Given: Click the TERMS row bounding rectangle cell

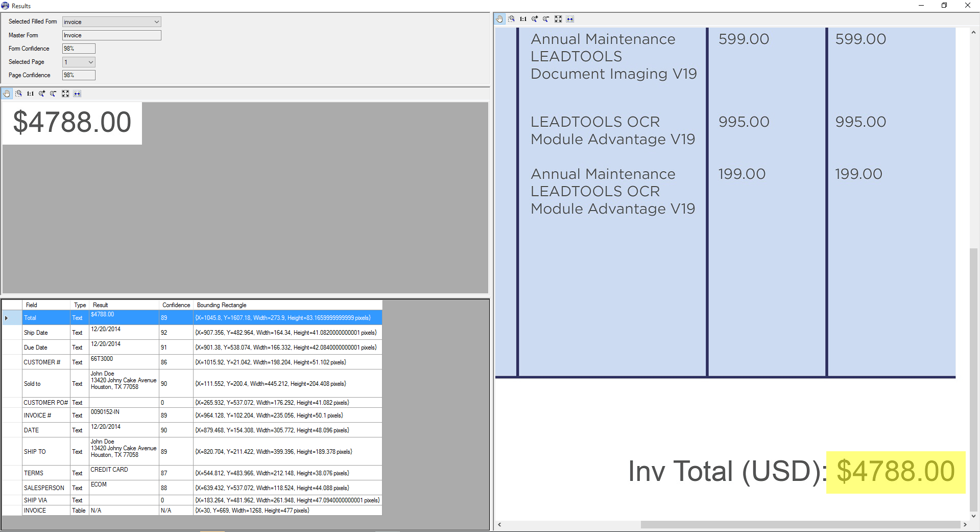Looking at the screenshot, I should pyautogui.click(x=288, y=473).
